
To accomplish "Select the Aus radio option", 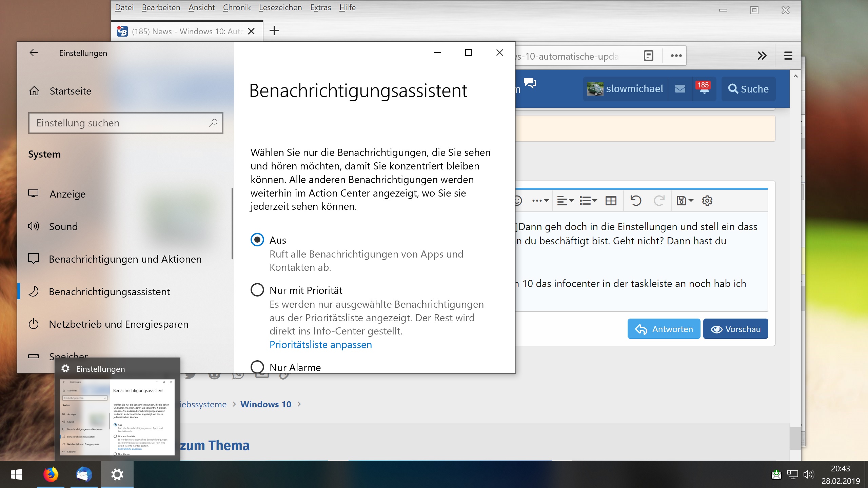I will click(x=257, y=240).
